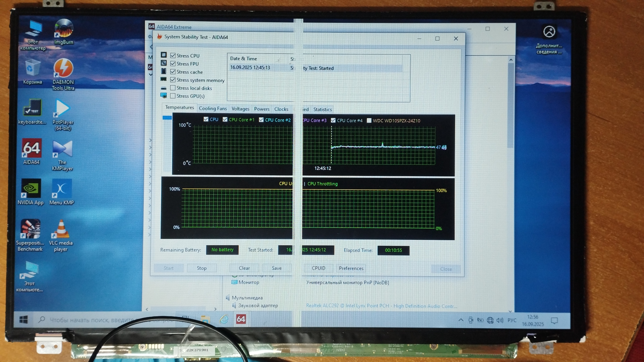The width and height of the screenshot is (644, 362).
Task: Switch to the Cooling Fans tab
Action: tap(213, 109)
